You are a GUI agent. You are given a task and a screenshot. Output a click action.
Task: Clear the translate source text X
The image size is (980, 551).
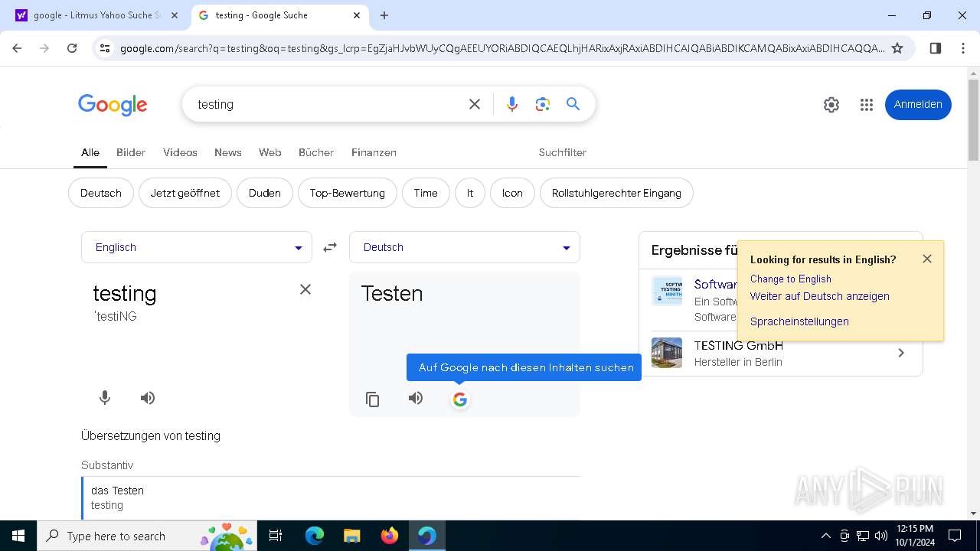pyautogui.click(x=305, y=289)
